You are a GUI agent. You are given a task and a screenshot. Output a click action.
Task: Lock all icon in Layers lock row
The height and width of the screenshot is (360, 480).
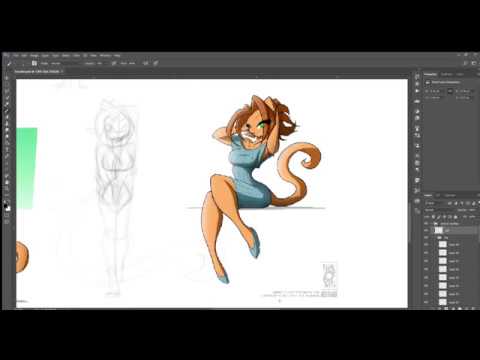coord(455,217)
